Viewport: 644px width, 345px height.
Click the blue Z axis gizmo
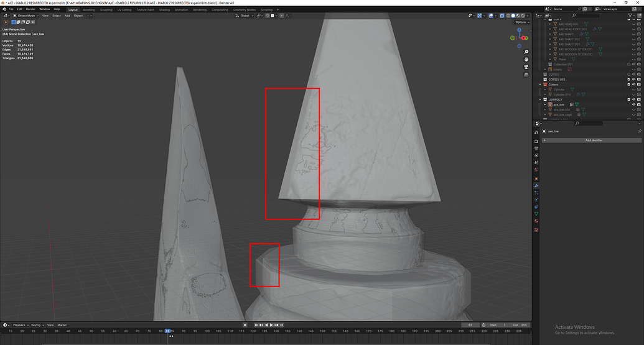pos(519,30)
